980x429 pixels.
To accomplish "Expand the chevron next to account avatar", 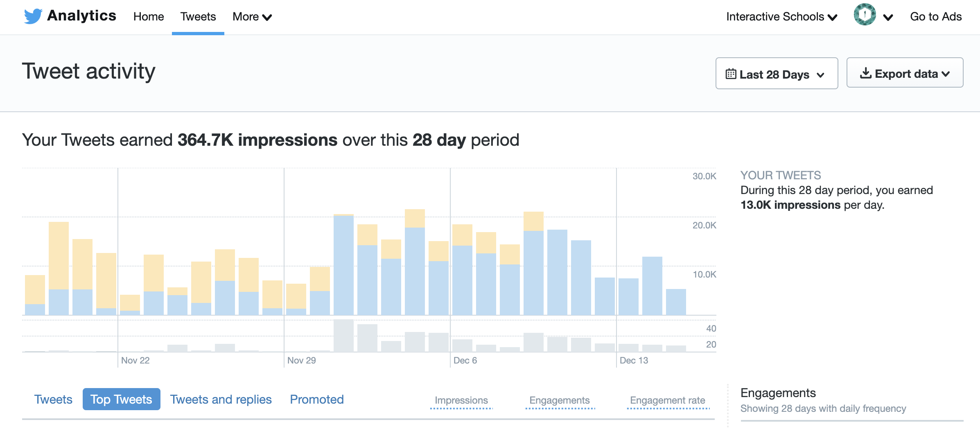I will coord(888,17).
